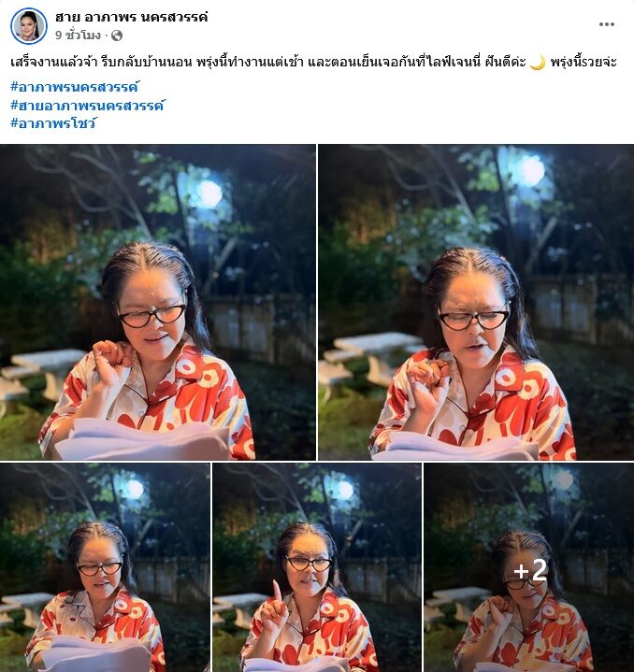
Task: Click white papers in bottom-left photo
Action: pos(96,653)
